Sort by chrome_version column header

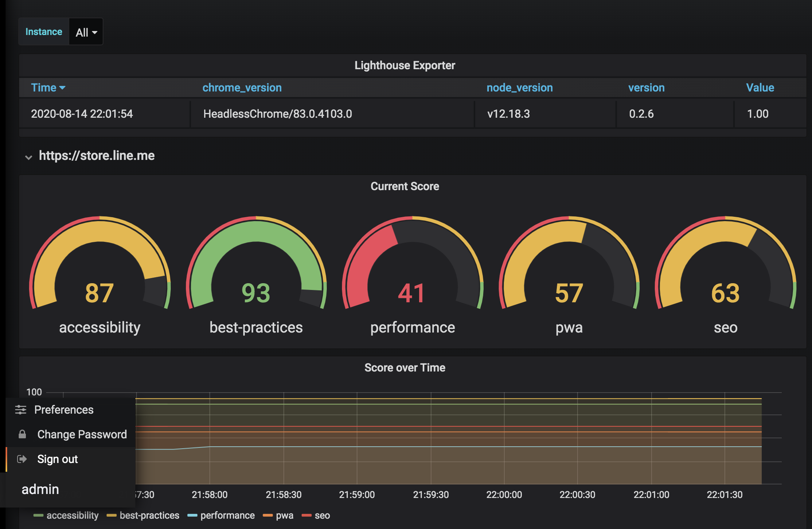(x=242, y=88)
